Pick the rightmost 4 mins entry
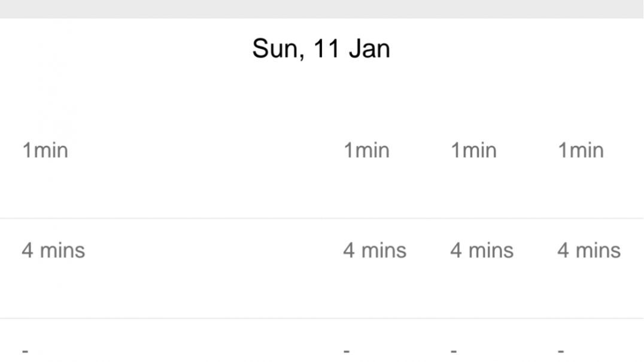 (589, 250)
